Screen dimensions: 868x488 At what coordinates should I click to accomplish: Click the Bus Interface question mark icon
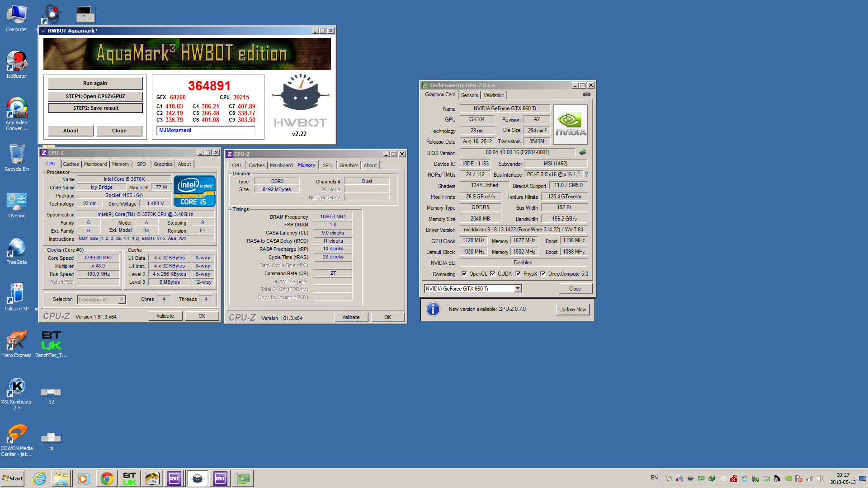tap(586, 174)
